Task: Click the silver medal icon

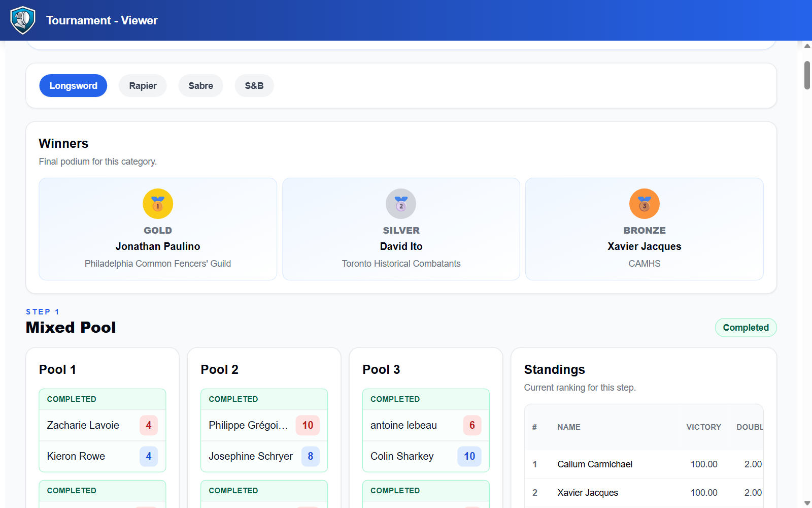Action: coord(401,204)
